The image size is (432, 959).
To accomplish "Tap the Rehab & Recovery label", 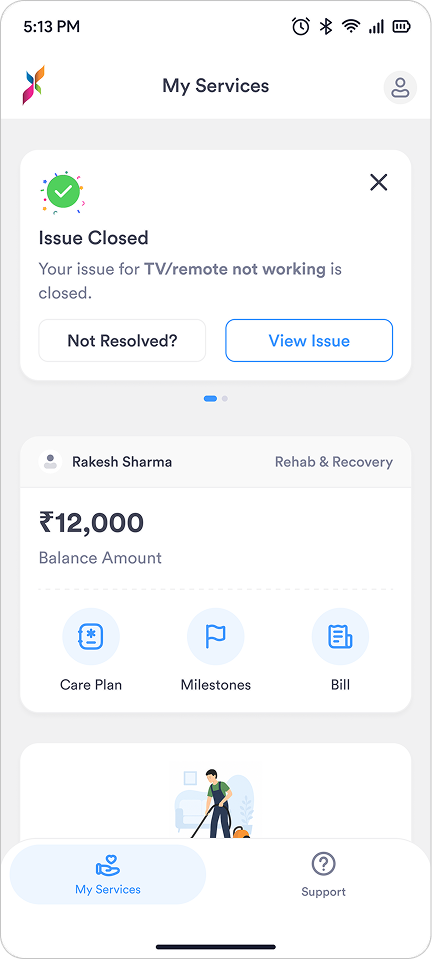I will 333,462.
